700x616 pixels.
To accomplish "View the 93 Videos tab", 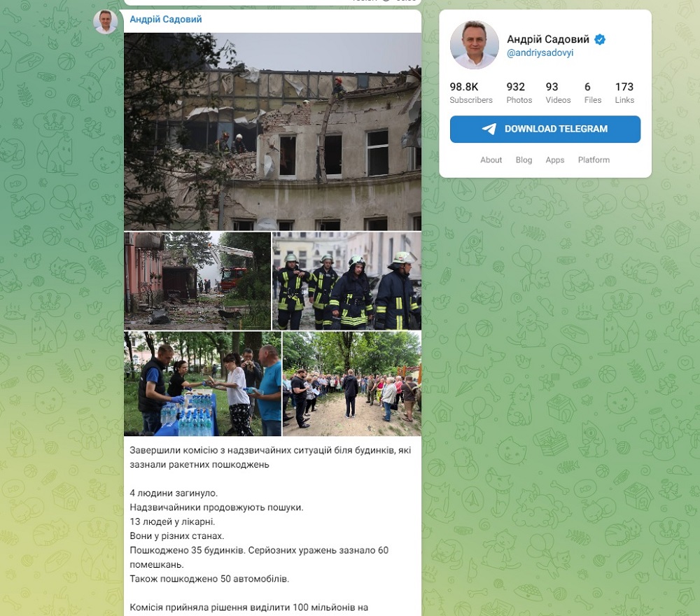I will point(558,93).
